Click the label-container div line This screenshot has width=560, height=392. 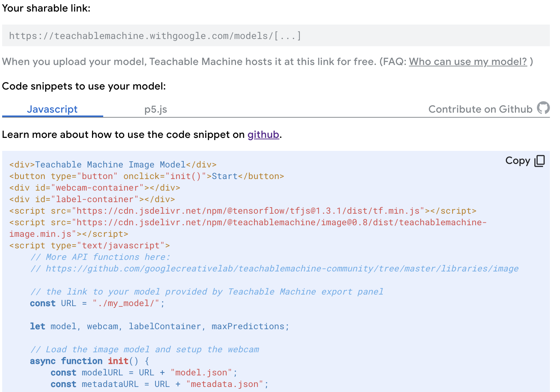point(92,199)
